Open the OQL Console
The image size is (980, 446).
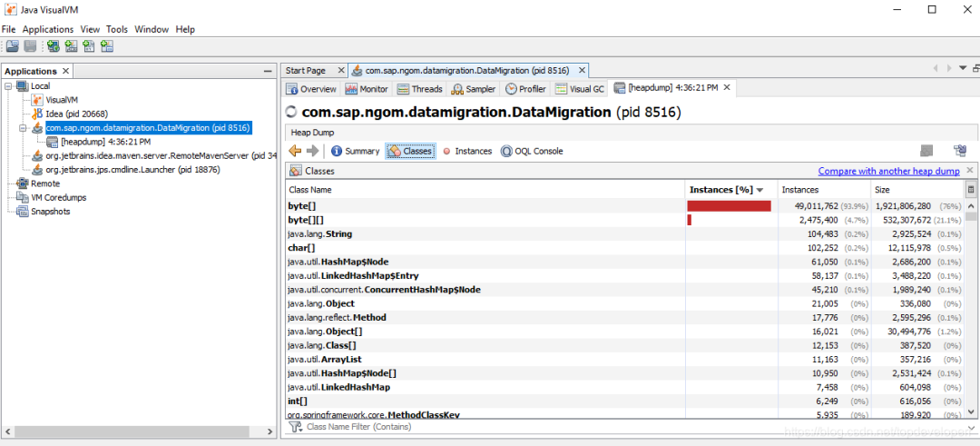(532, 151)
